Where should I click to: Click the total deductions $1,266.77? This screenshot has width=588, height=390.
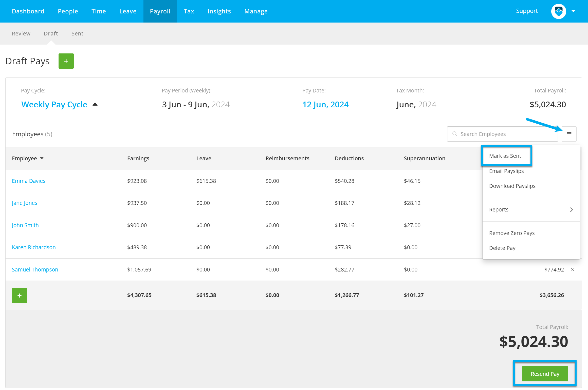[347, 295]
